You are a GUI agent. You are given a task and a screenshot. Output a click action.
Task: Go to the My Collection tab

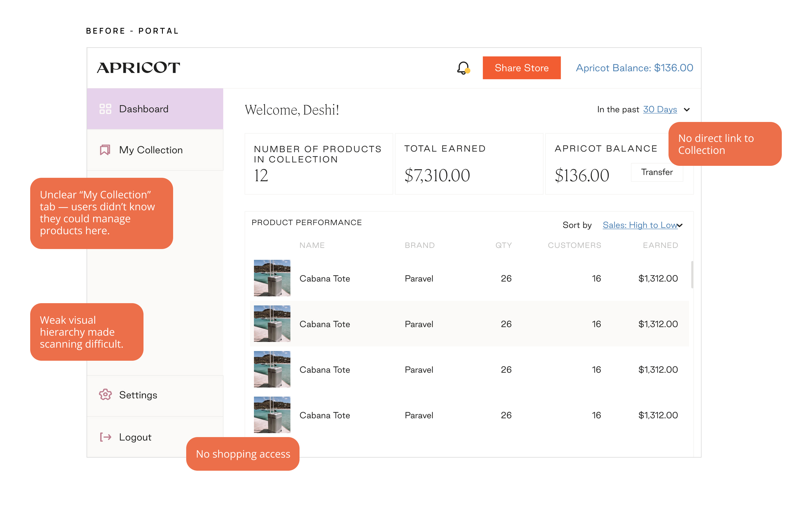coord(151,150)
